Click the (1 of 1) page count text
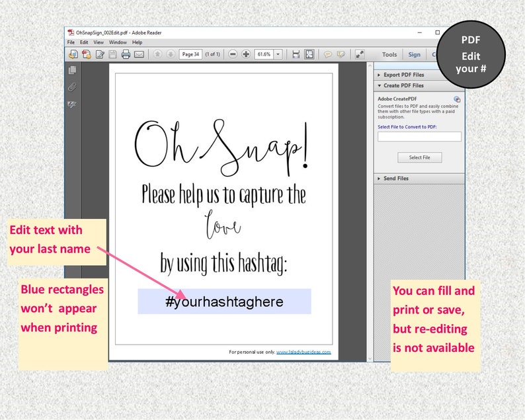 [213, 54]
